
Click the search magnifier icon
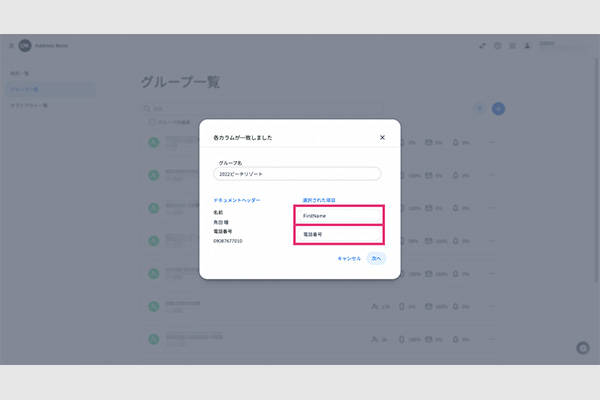[x=149, y=108]
